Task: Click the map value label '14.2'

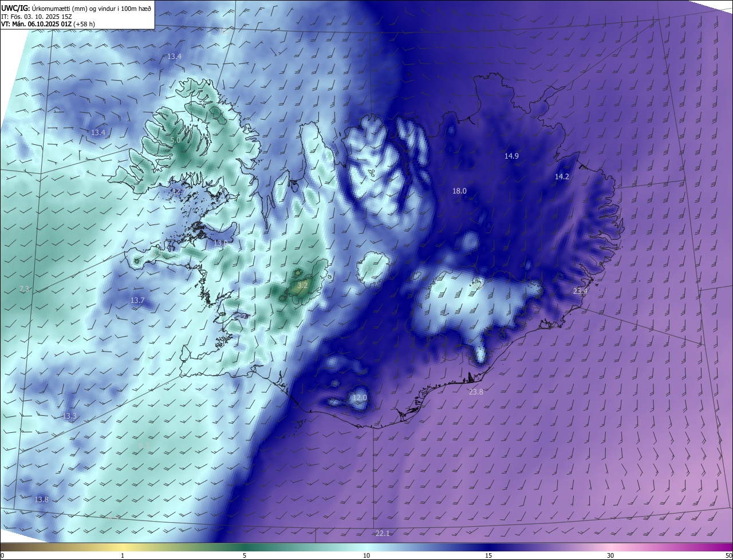Action: tap(562, 177)
